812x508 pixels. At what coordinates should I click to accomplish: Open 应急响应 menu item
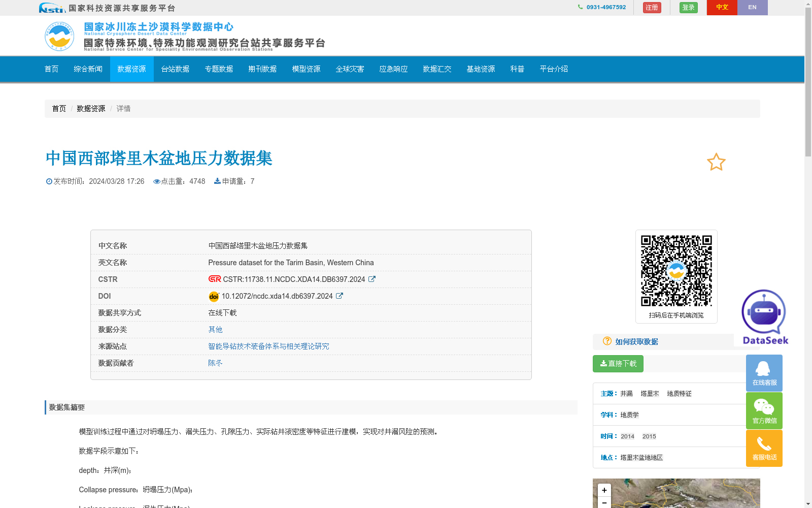click(393, 69)
